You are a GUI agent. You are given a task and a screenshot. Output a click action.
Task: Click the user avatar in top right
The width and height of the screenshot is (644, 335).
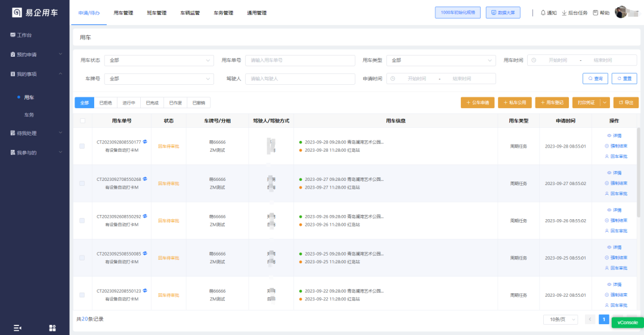pyautogui.click(x=621, y=12)
